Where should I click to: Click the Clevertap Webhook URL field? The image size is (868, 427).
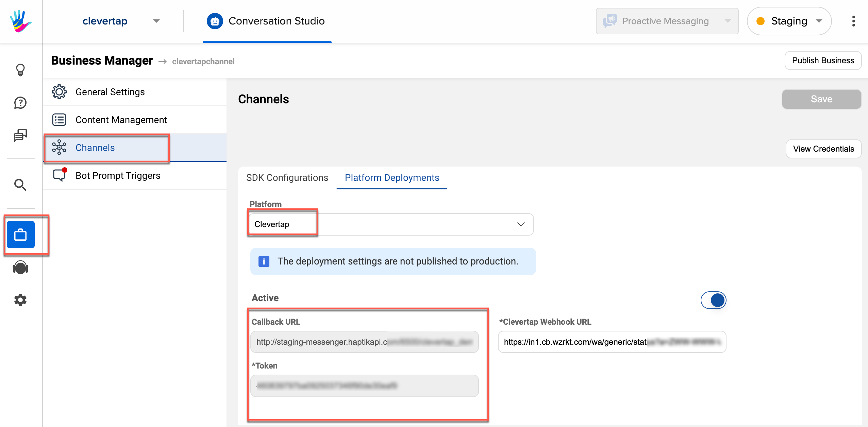tap(612, 342)
